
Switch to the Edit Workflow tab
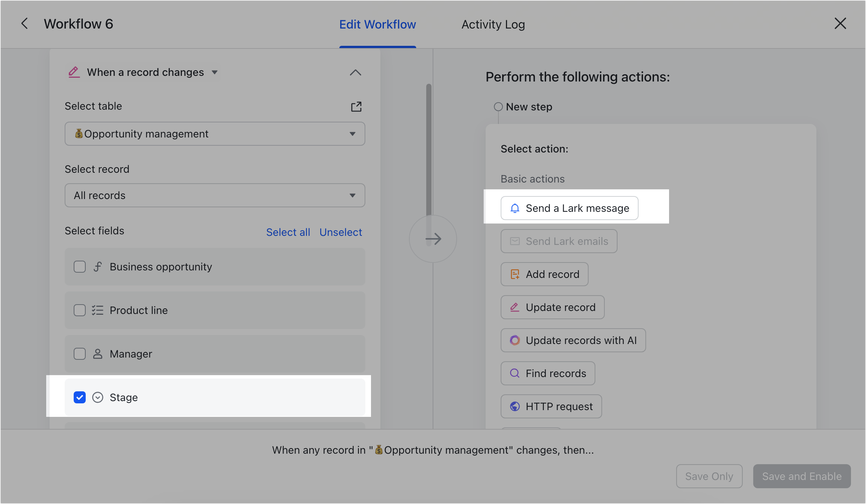(x=378, y=24)
